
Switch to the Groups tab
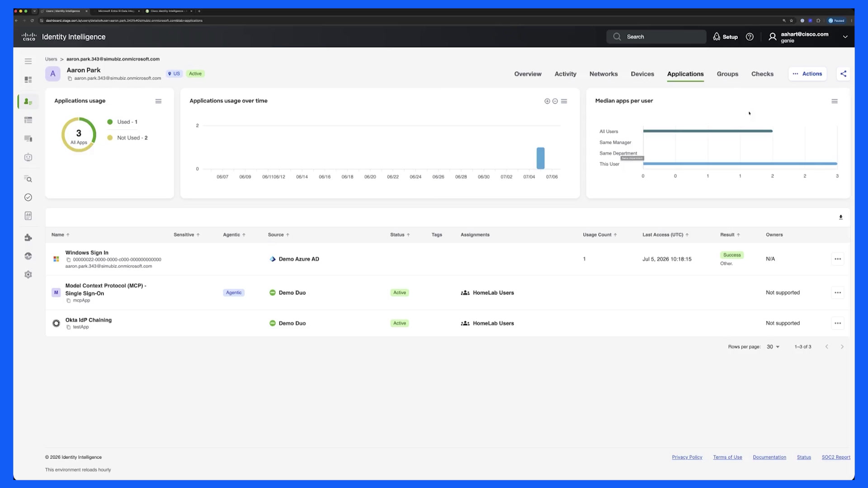pyautogui.click(x=727, y=74)
